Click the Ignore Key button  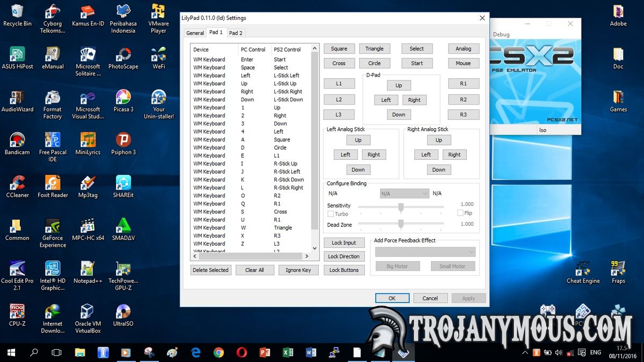click(298, 270)
